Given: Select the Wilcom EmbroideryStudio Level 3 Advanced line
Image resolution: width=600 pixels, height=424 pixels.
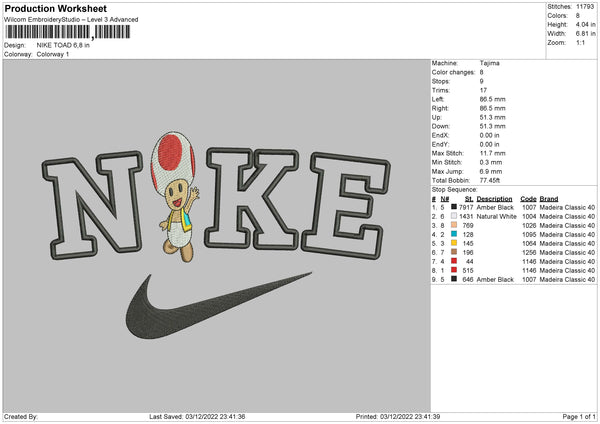Looking at the screenshot, I should click(71, 20).
